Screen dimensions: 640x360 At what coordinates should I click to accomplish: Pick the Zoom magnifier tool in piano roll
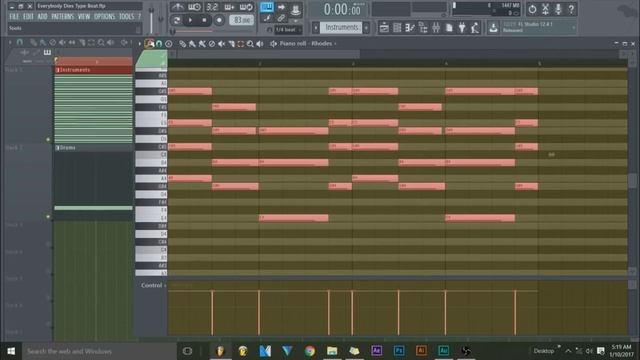(x=250, y=44)
